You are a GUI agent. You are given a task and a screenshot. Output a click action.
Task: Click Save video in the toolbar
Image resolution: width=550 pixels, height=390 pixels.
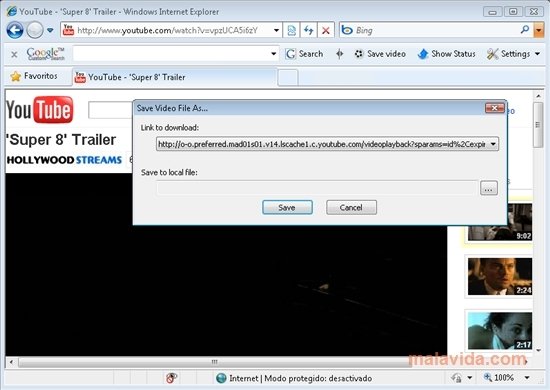click(380, 54)
